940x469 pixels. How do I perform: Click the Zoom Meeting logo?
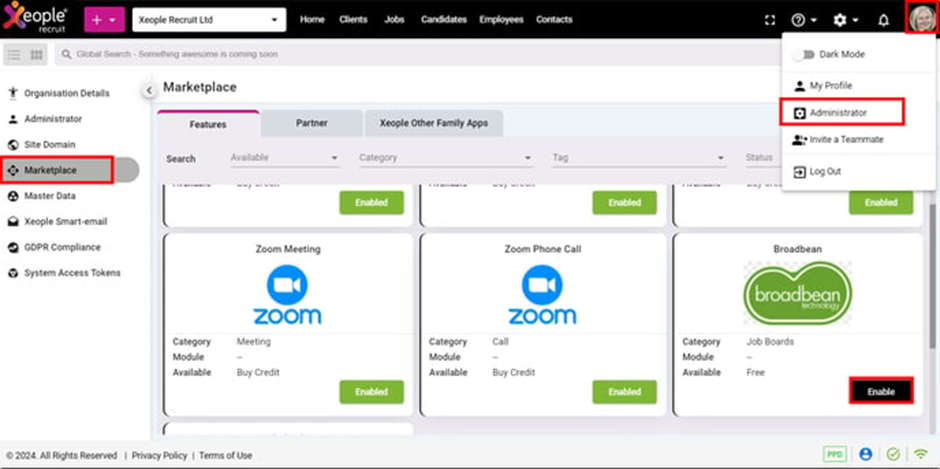(287, 294)
